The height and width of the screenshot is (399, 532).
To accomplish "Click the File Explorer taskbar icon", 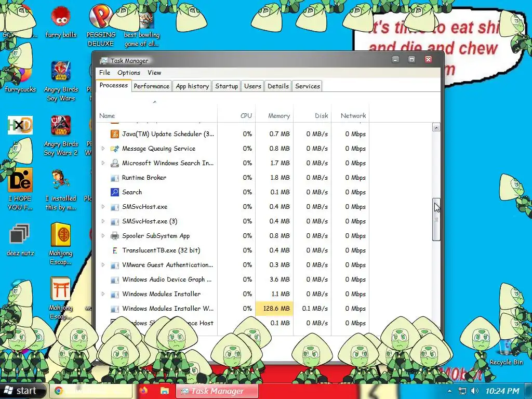I will (165, 391).
